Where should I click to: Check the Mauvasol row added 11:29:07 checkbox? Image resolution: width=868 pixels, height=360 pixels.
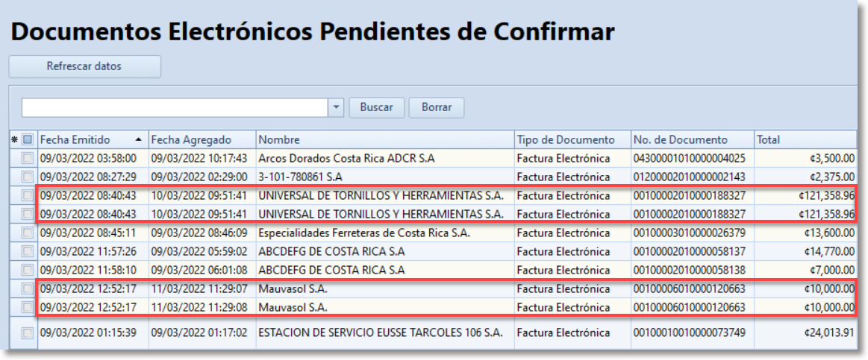(x=27, y=288)
